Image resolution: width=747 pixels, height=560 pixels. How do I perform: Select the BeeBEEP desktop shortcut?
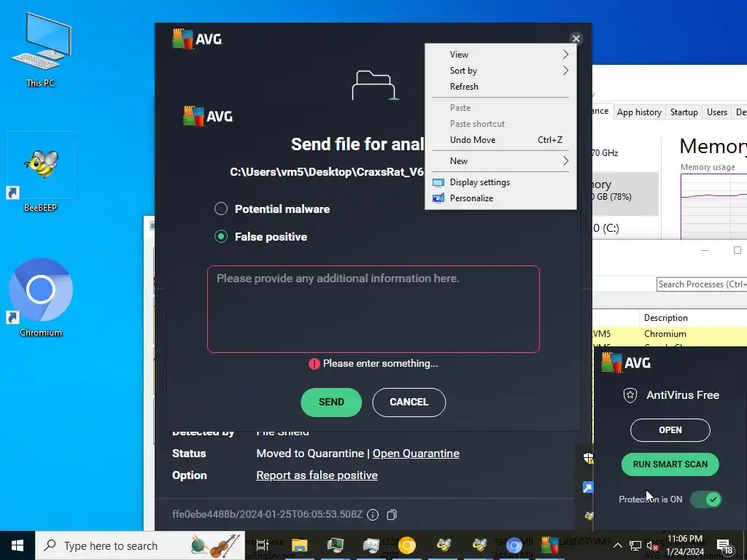pos(41,172)
